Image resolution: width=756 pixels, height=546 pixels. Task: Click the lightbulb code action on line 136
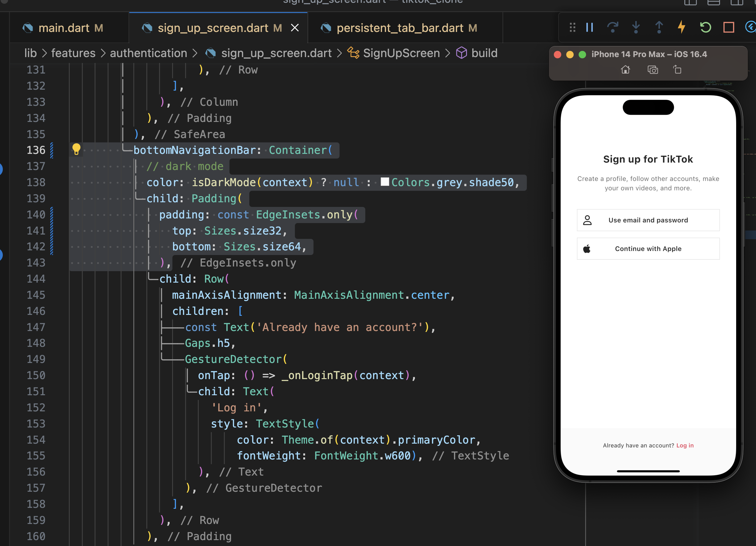coord(76,149)
